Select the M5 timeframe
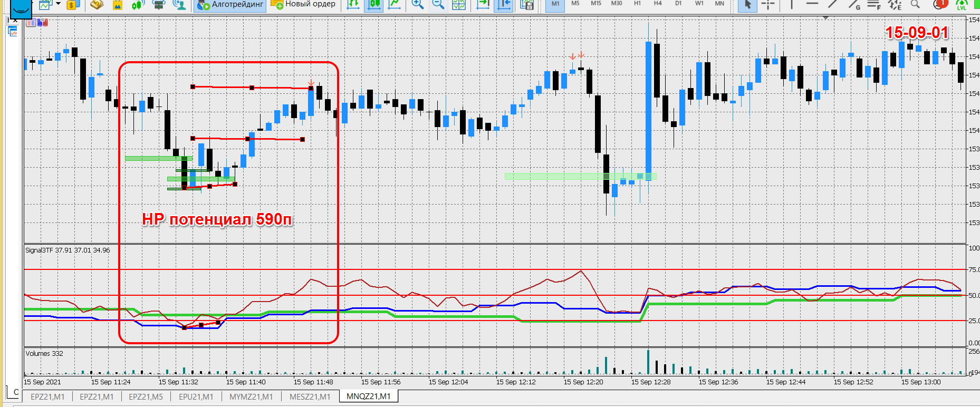Screen dimensions: 980x407 575,3
